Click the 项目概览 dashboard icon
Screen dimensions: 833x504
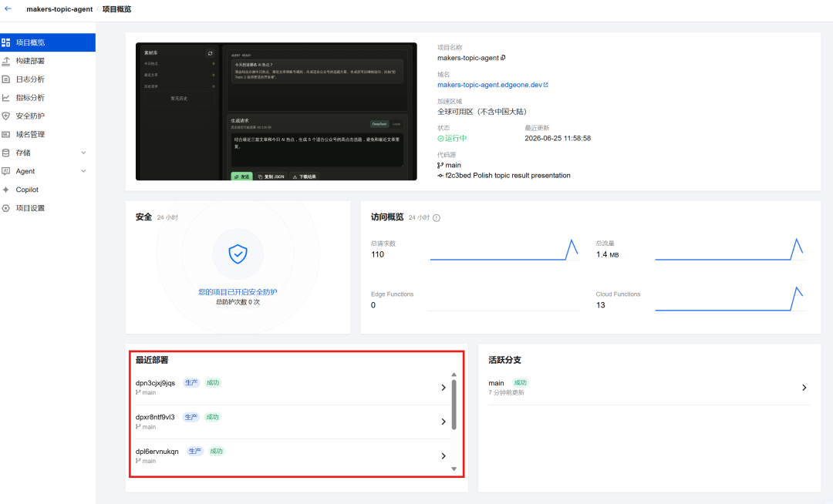[x=6, y=42]
